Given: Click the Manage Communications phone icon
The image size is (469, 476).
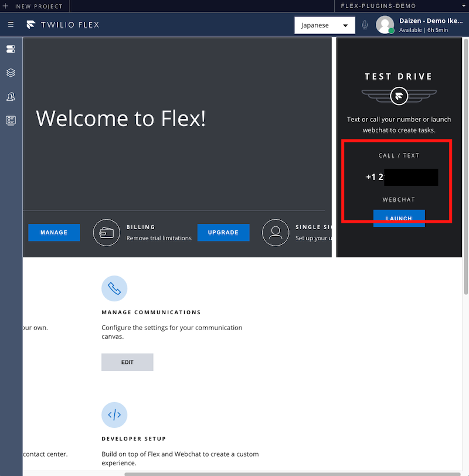Looking at the screenshot, I should pyautogui.click(x=114, y=288).
